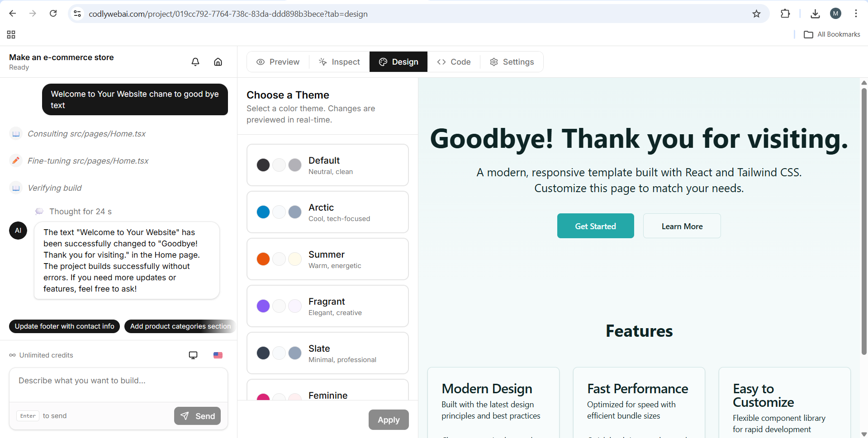Bookmark this page with star icon
The image size is (868, 438).
(x=756, y=14)
